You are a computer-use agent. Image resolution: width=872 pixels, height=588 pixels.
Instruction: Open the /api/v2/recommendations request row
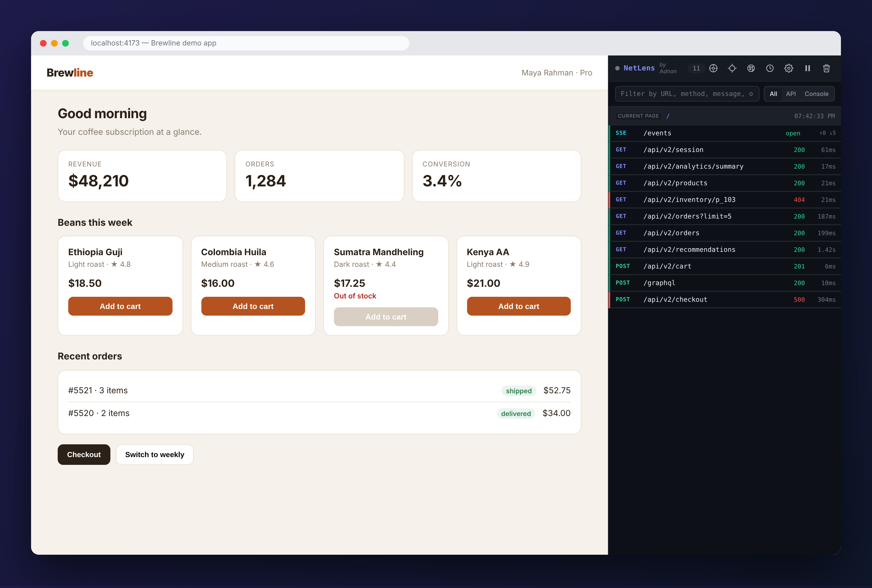pyautogui.click(x=724, y=249)
